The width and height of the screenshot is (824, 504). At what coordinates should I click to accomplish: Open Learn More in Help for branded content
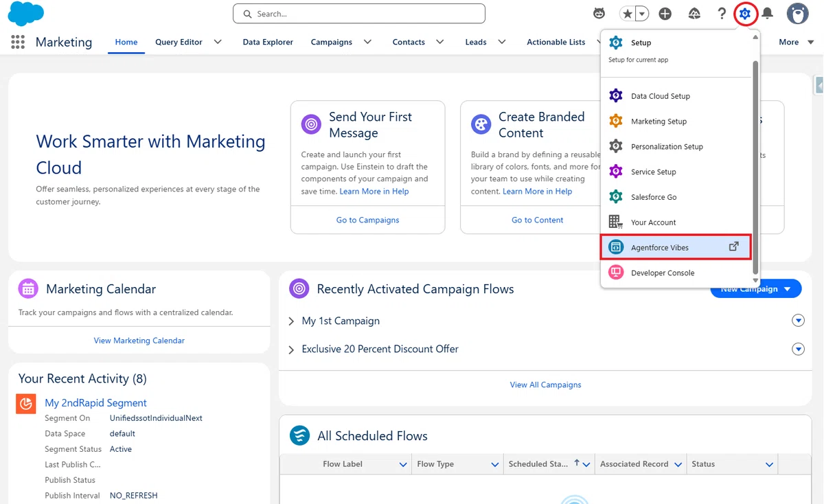(538, 192)
